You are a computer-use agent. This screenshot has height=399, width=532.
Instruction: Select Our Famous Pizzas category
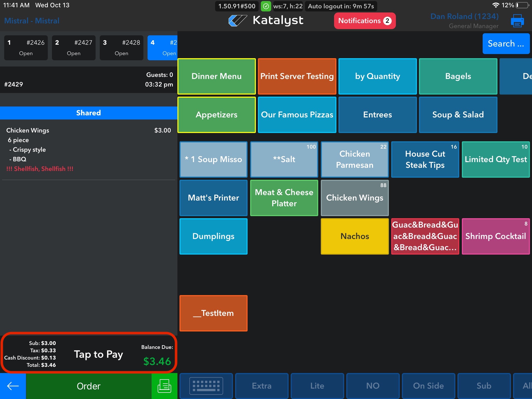pyautogui.click(x=297, y=115)
